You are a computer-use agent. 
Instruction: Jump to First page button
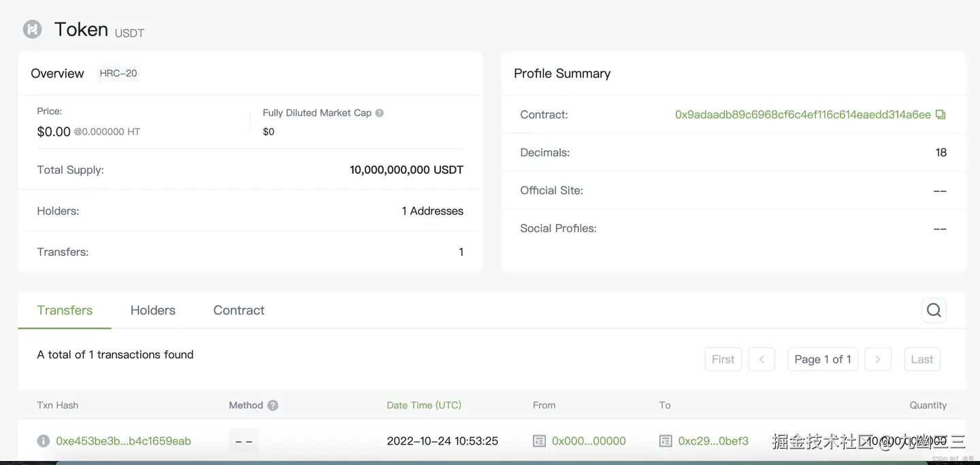(723, 359)
